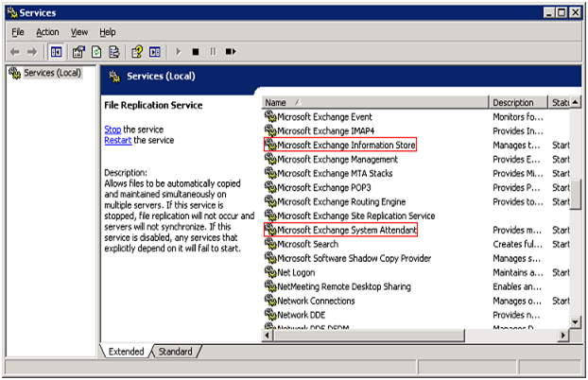Click gear icon beside Microsoft Exchange IMAP4
588x380 pixels.
(x=270, y=130)
